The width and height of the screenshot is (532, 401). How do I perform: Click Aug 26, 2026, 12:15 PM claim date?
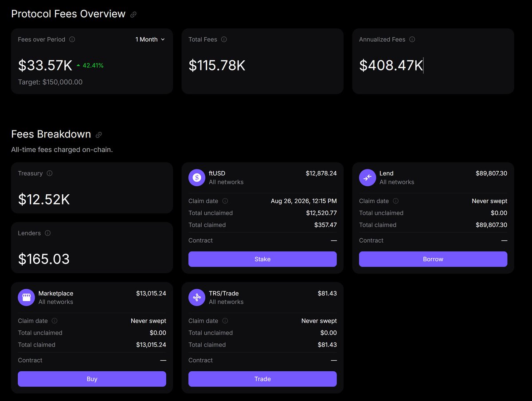pos(304,201)
